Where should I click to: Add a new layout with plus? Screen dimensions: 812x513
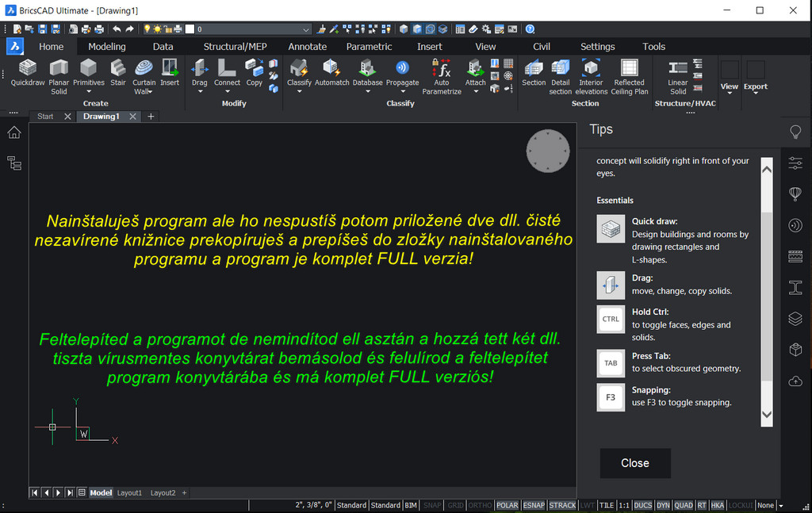(x=184, y=493)
